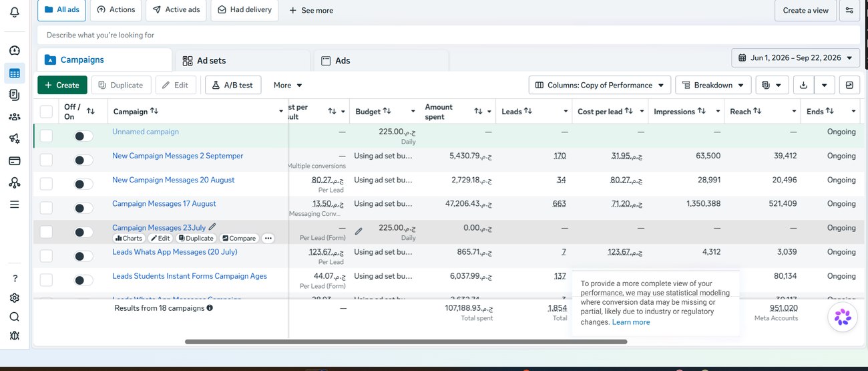Viewport: 868px width, 371px height.
Task: Select the Actions view
Action: coord(116,10)
